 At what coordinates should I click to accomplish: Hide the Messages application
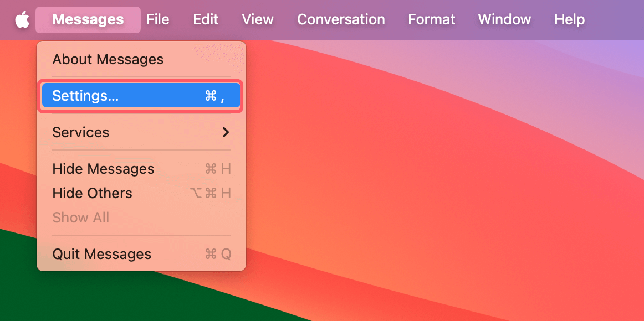coord(103,169)
